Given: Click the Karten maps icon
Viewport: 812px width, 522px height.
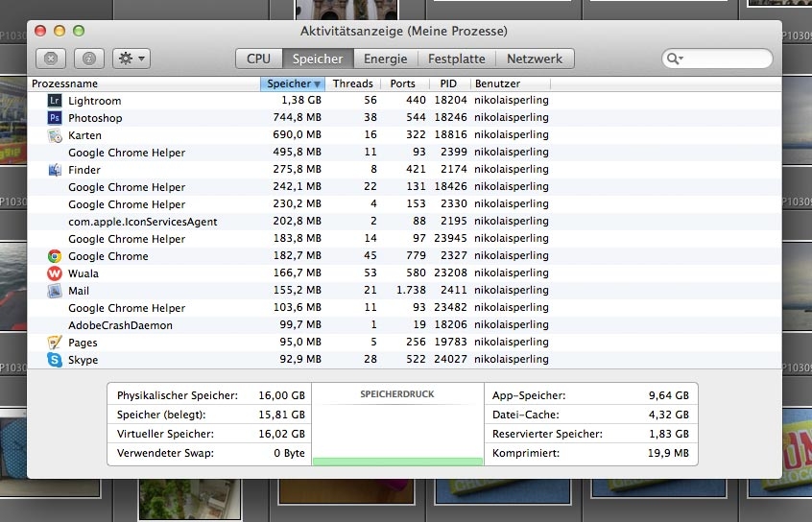Looking at the screenshot, I should click(55, 135).
